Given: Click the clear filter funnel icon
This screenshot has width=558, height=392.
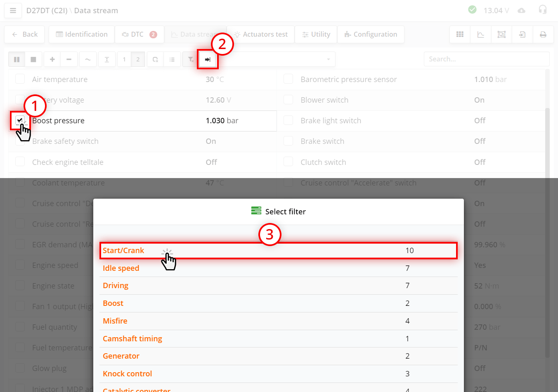Looking at the screenshot, I should [190, 59].
